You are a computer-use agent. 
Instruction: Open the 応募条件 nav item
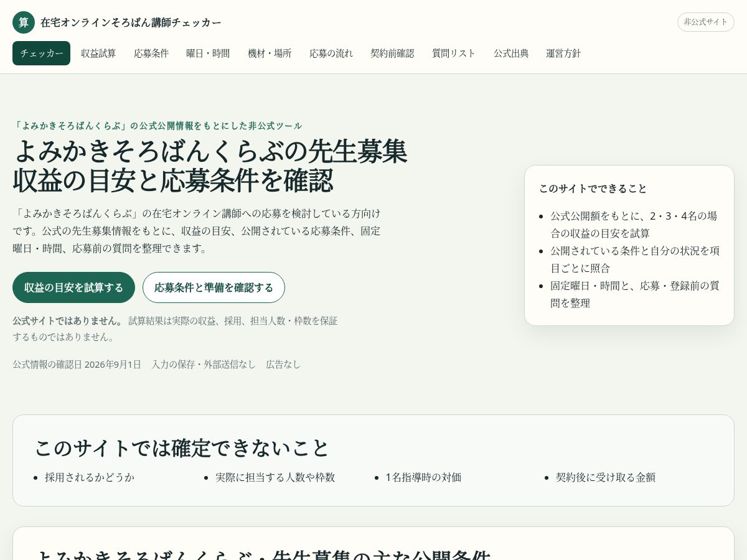(x=151, y=54)
